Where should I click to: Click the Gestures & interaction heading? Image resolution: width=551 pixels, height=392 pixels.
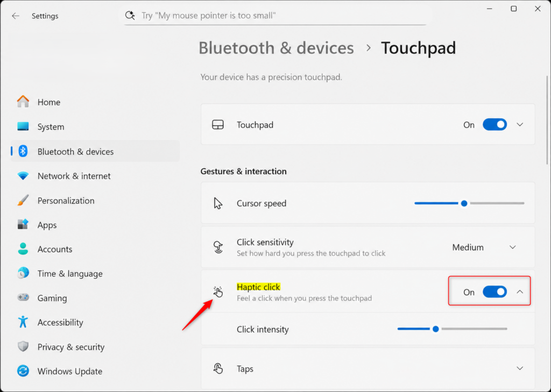[244, 171]
